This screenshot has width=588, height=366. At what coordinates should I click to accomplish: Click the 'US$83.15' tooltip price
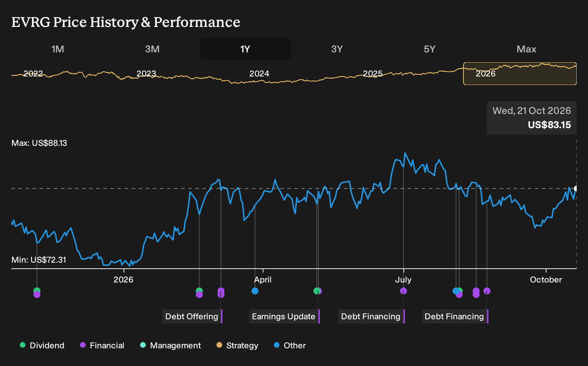549,125
